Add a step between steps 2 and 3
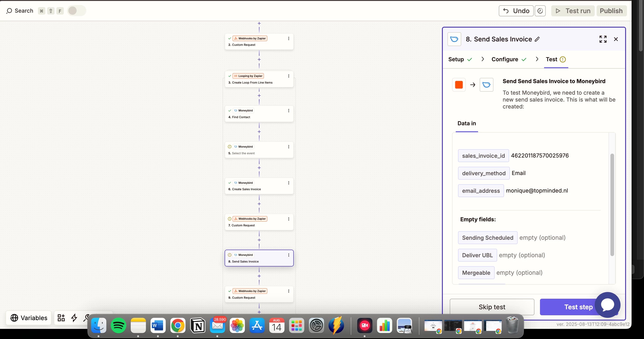Viewport: 644px width, 339px height. [259, 59]
